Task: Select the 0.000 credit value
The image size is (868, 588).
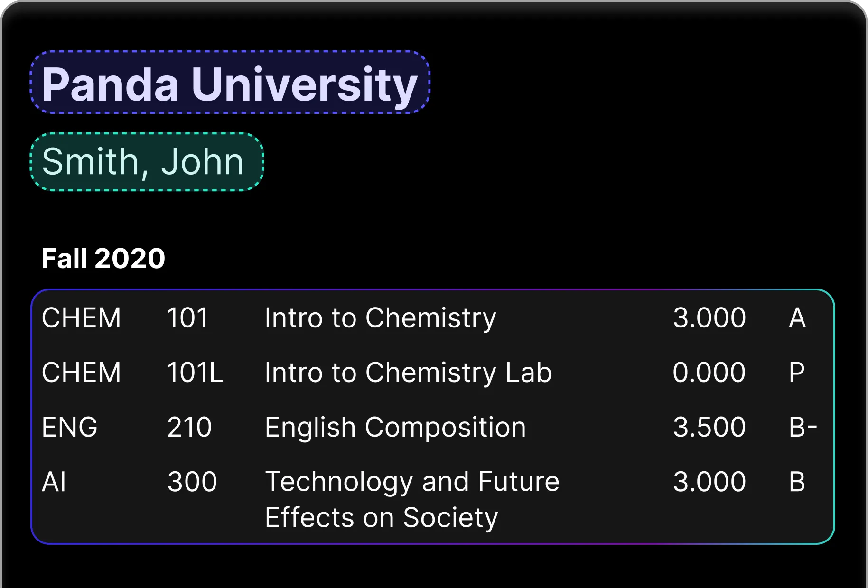Action: [x=709, y=372]
